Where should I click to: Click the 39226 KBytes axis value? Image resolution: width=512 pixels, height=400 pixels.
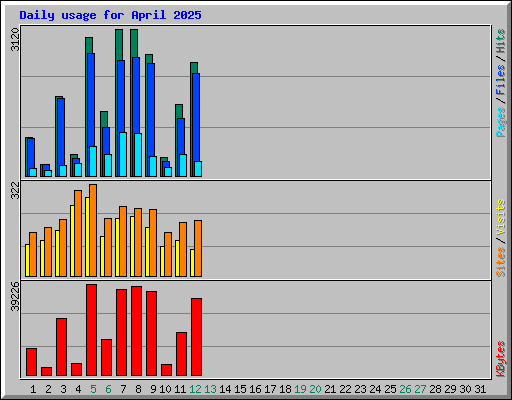point(15,296)
